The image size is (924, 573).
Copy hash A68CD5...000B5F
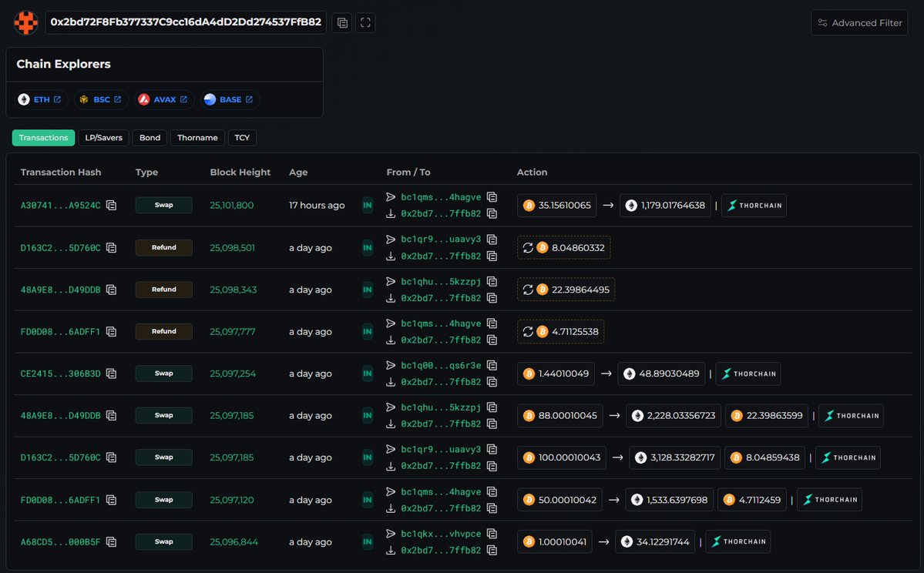[112, 542]
